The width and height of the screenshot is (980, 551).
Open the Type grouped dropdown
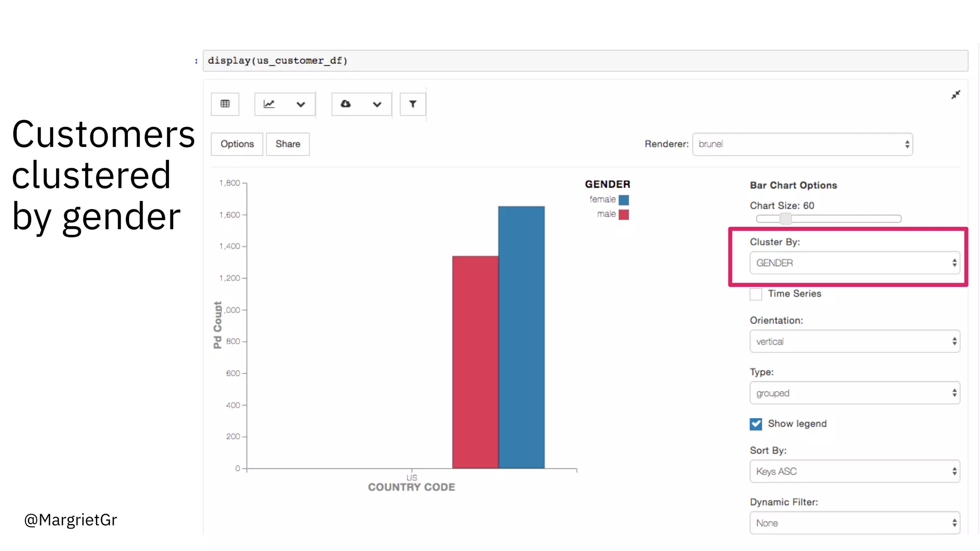[854, 393]
